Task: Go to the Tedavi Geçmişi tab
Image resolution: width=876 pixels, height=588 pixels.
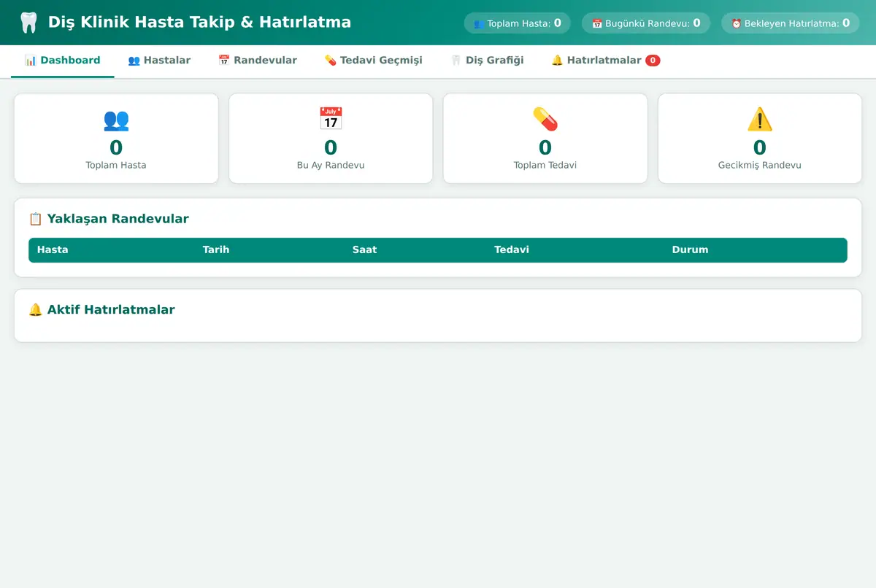Action: [x=374, y=61]
